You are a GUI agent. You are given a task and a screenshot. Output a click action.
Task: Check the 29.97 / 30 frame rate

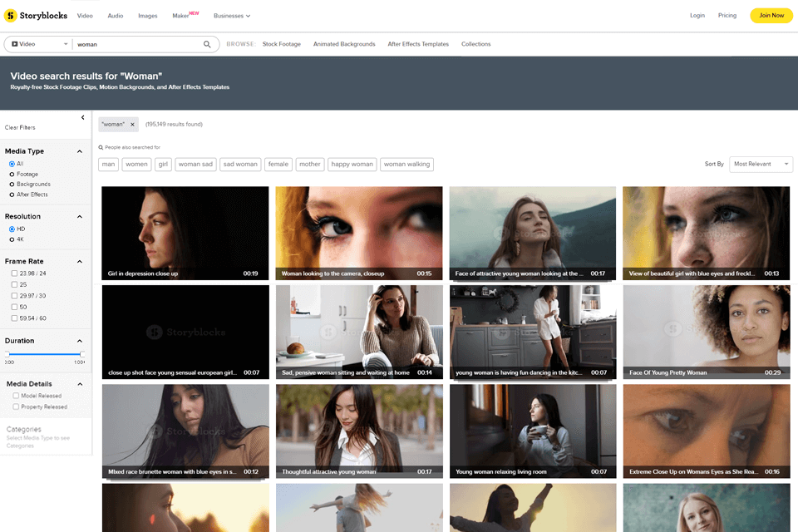coord(14,296)
